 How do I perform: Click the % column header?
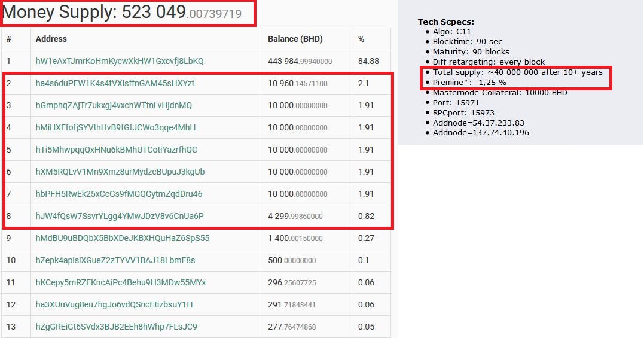(x=361, y=39)
